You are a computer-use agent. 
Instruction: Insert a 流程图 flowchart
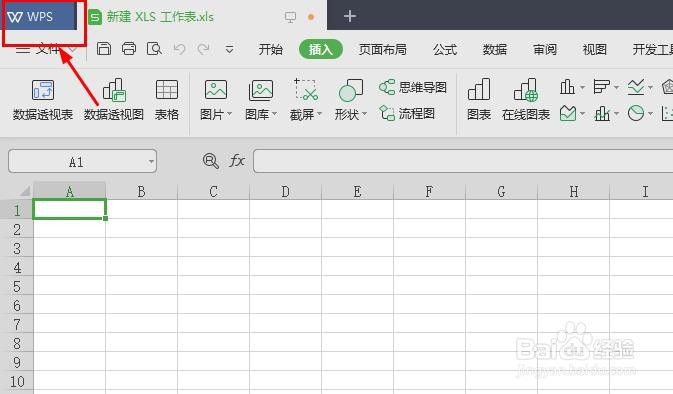(x=407, y=114)
